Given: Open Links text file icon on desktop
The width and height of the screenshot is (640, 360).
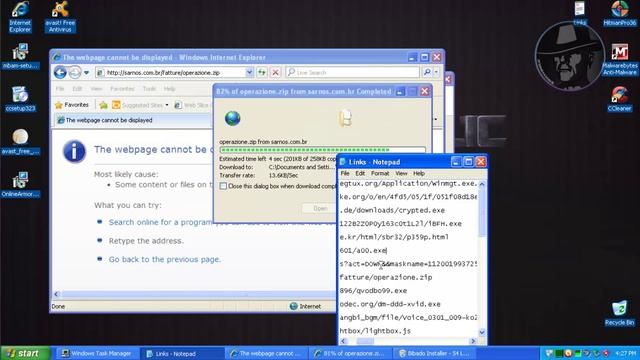Looking at the screenshot, I should click(x=580, y=14).
